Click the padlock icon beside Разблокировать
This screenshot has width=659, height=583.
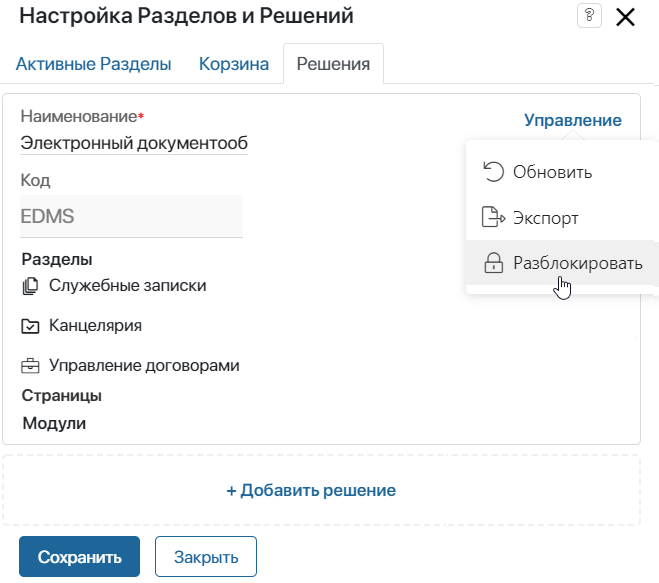coord(493,263)
